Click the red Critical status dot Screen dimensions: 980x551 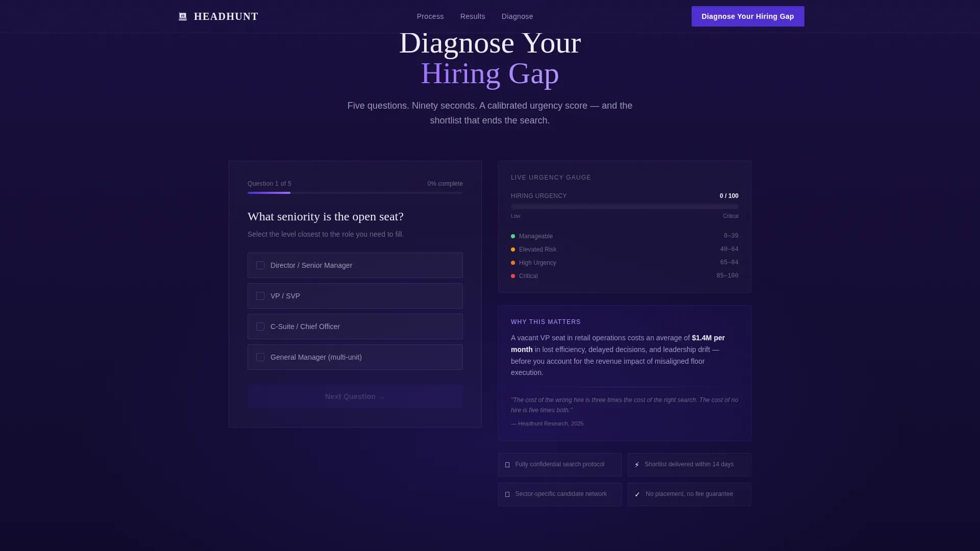513,276
